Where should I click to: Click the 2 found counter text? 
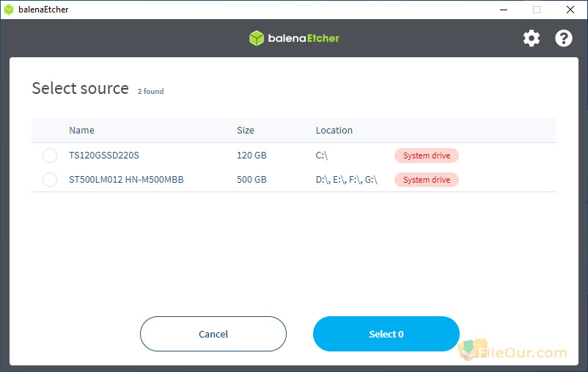151,91
